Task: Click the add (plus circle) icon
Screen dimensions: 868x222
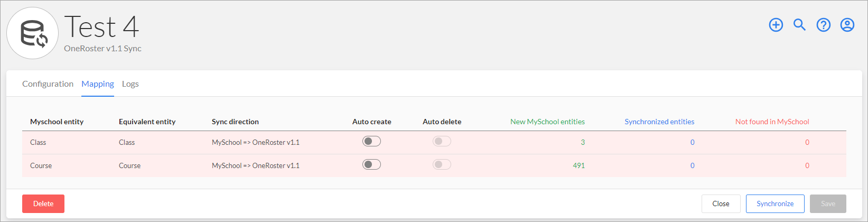Action: [x=776, y=25]
